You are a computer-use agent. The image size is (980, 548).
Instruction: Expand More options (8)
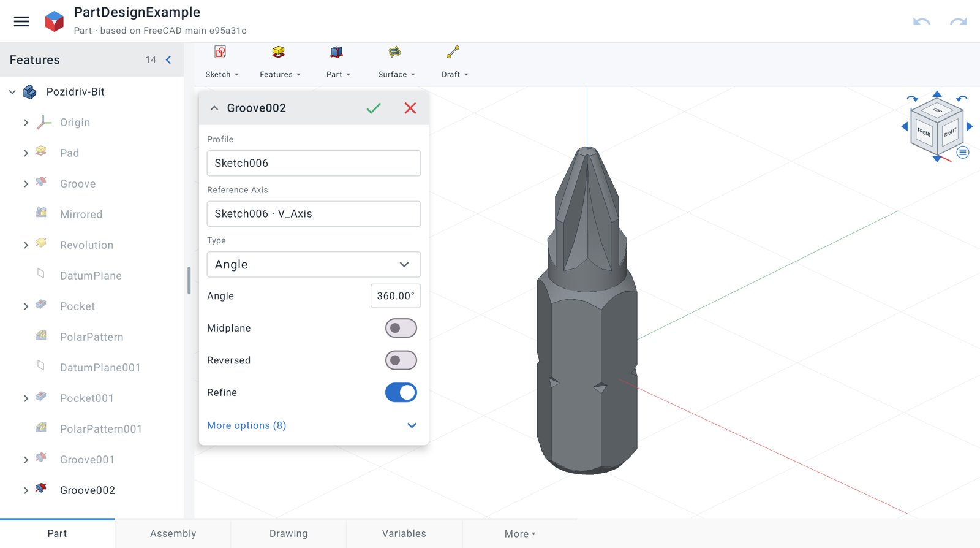point(314,425)
